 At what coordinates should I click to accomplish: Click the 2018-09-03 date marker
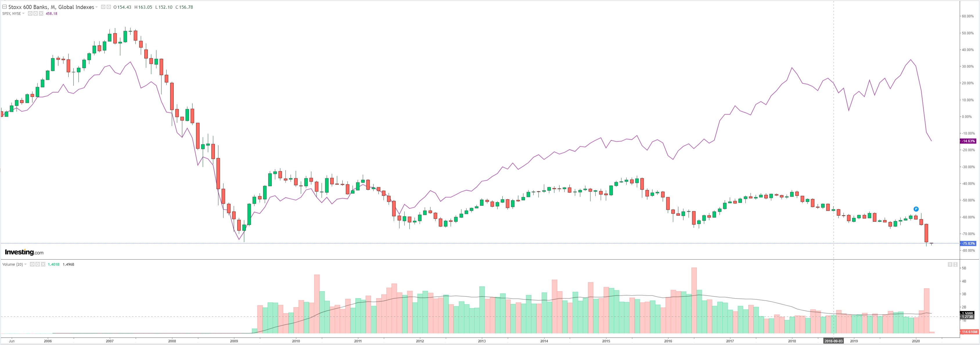(x=833, y=341)
